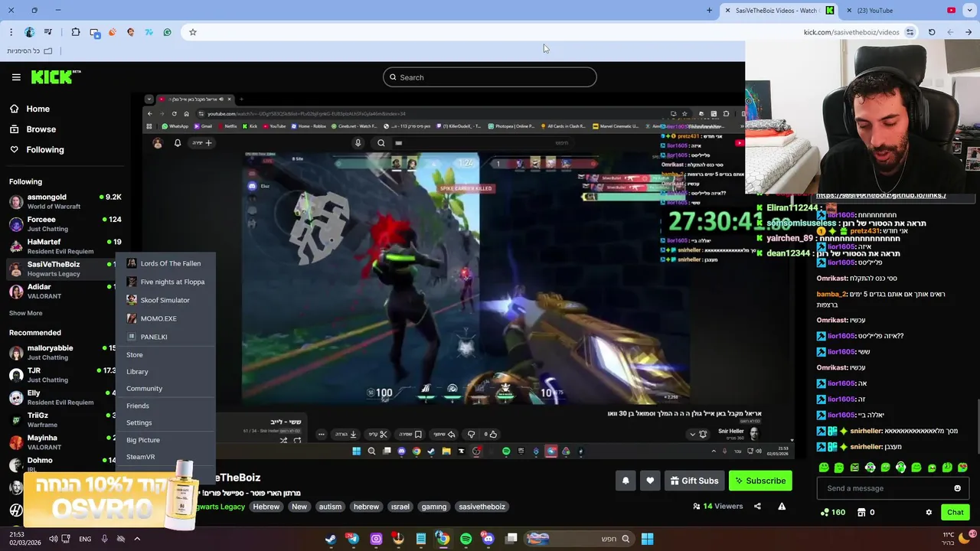Open the emoji picker in chat
Viewport: 980px width, 551px height.
957,488
